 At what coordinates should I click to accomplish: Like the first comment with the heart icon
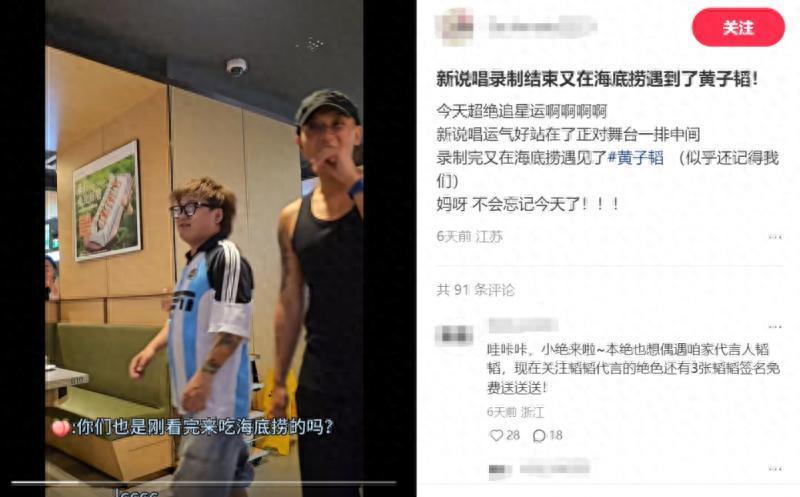tap(496, 435)
